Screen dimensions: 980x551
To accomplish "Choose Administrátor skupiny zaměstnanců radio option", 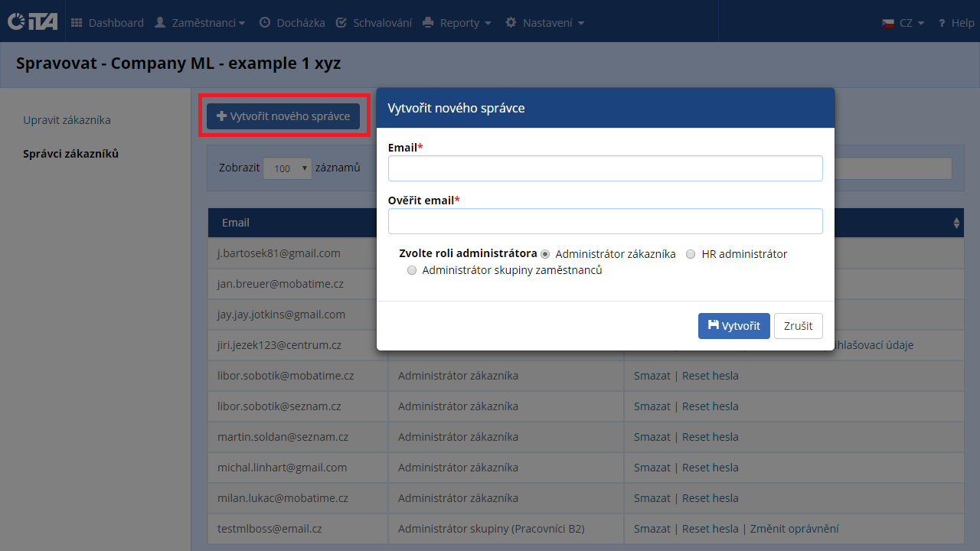I will 412,270.
